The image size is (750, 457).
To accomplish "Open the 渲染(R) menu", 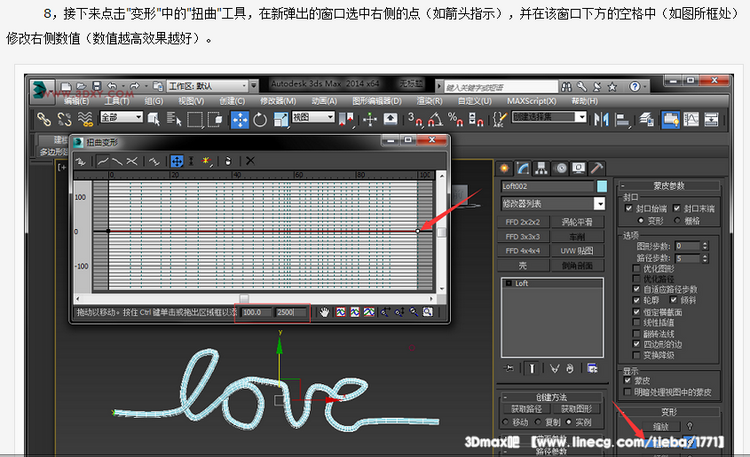I will coord(429,101).
